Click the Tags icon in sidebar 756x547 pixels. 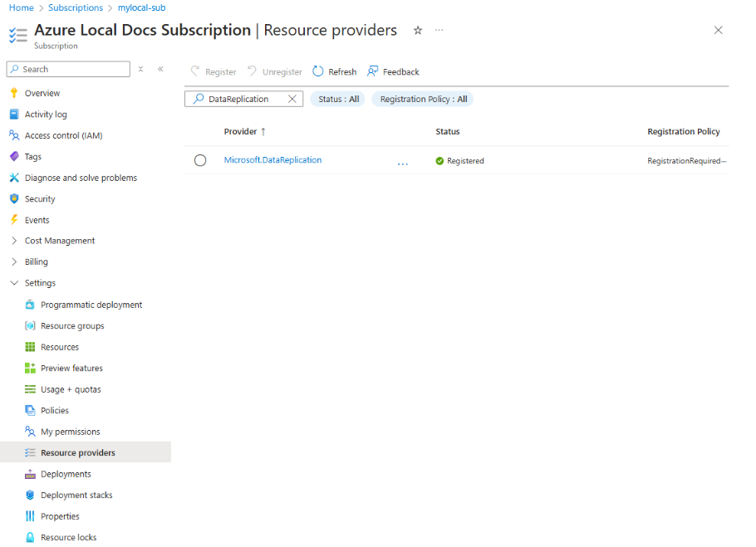(13, 156)
